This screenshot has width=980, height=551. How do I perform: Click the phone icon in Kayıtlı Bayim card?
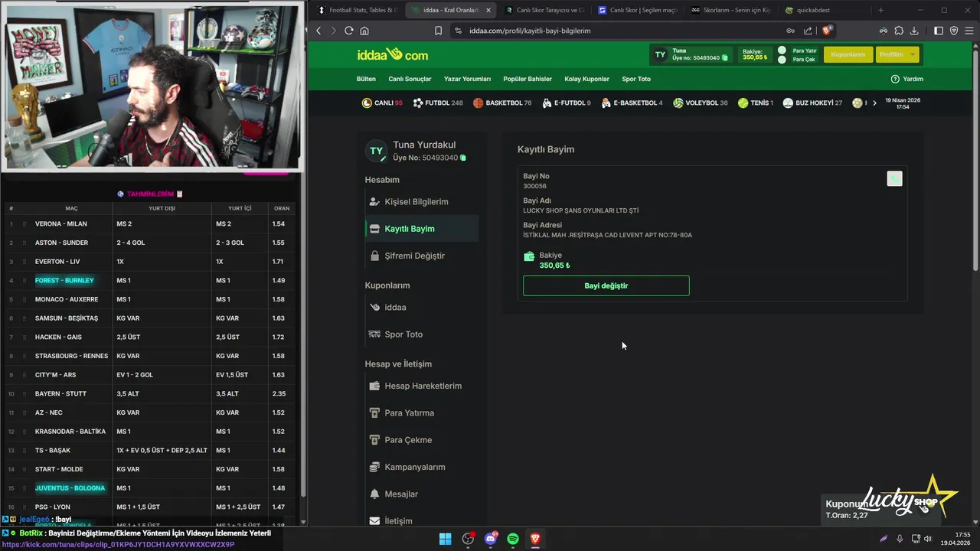pos(894,178)
